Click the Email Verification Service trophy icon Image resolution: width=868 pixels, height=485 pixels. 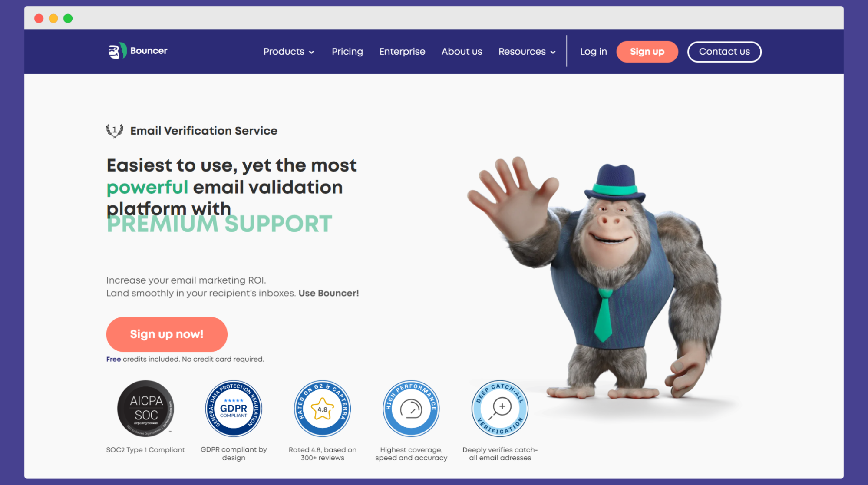click(115, 131)
